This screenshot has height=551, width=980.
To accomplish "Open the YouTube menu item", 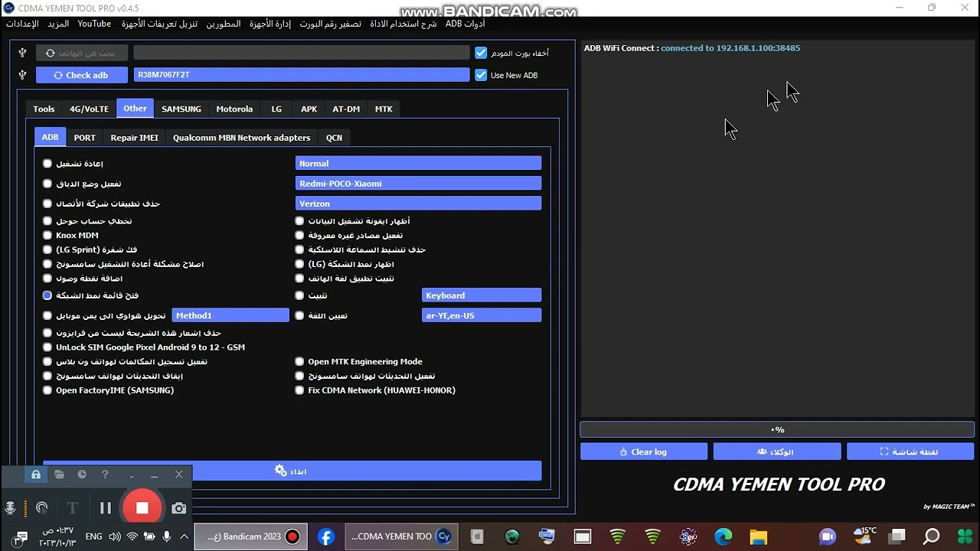I will point(94,24).
